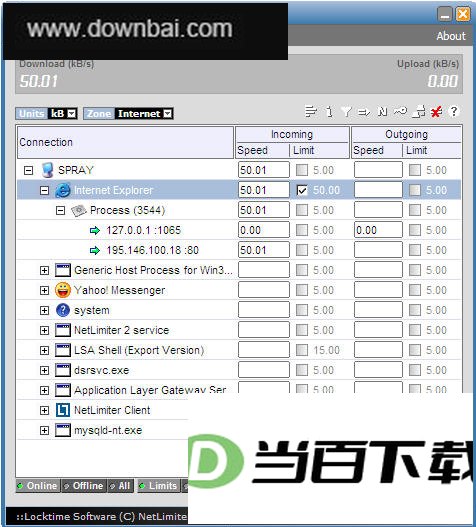Expand the NetLimiter 2 service node
The height and width of the screenshot is (527, 476).
(44, 330)
